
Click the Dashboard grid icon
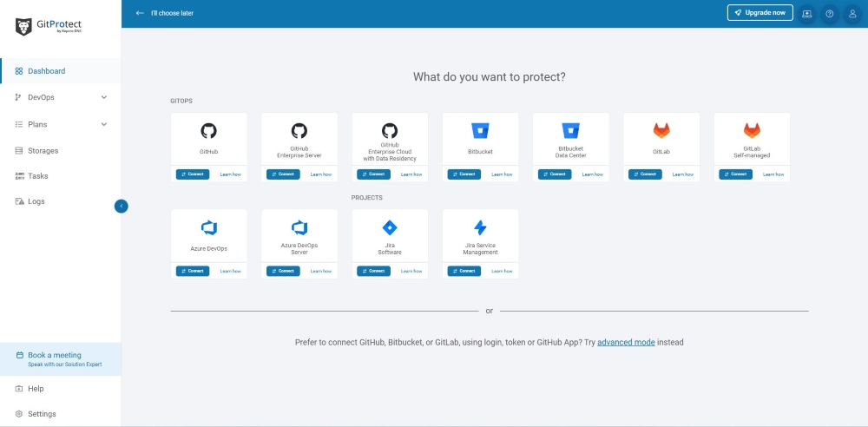(x=19, y=71)
